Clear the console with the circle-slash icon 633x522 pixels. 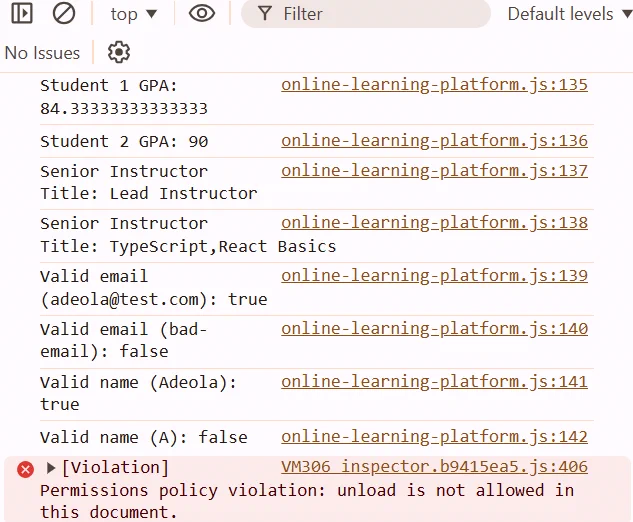tap(64, 13)
